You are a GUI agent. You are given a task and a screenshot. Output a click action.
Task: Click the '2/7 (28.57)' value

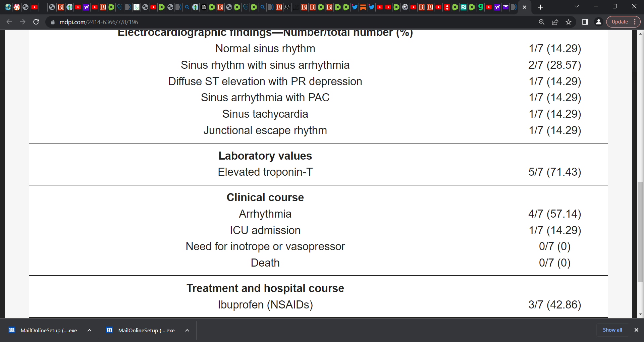555,65
